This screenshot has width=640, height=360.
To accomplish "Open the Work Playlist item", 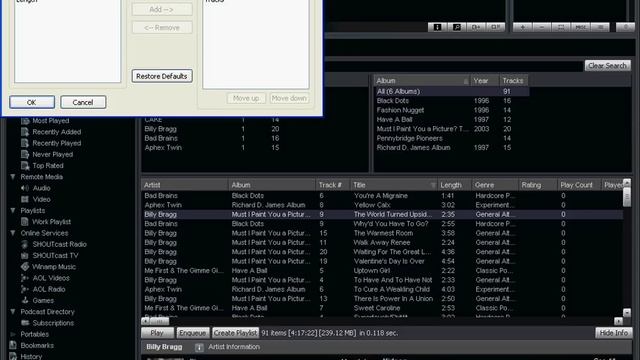I will tap(51, 222).
